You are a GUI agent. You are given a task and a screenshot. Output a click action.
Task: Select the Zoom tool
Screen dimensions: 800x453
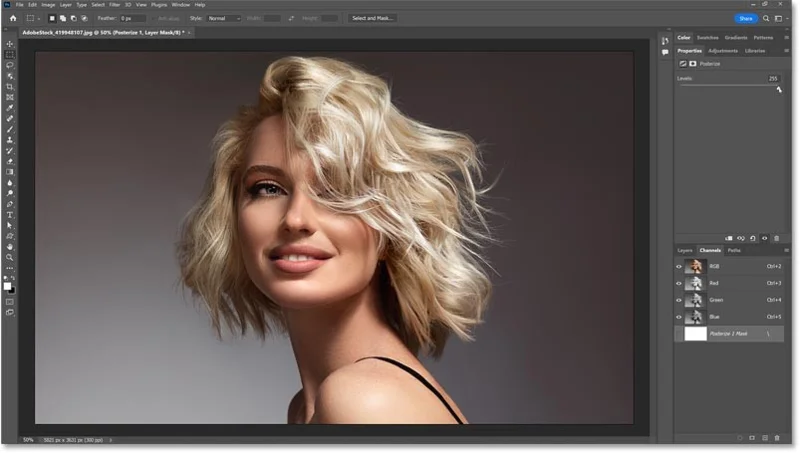point(10,258)
